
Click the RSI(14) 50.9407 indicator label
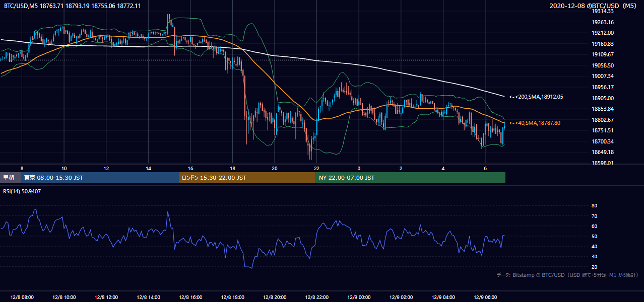point(22,191)
